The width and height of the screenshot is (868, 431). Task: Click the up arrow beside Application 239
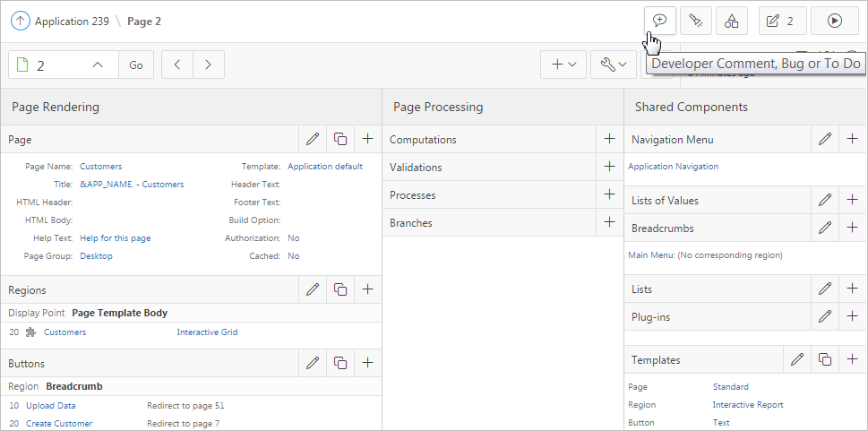[x=20, y=21]
